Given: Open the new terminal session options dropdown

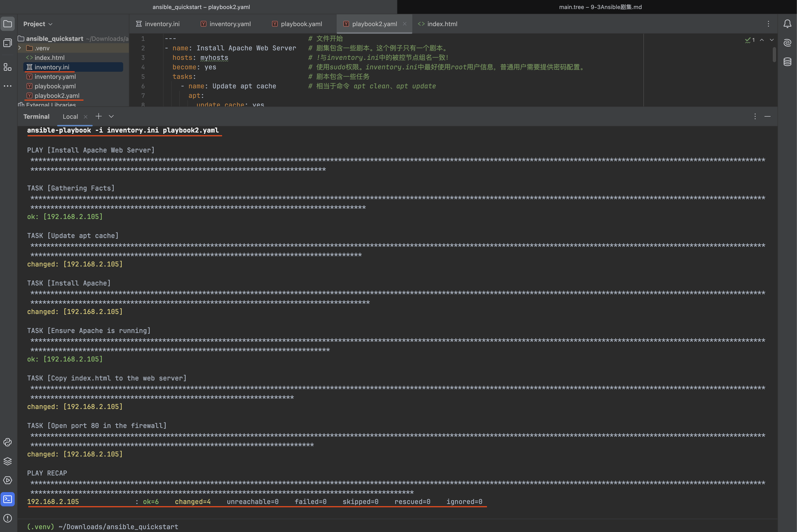Looking at the screenshot, I should 111,116.
